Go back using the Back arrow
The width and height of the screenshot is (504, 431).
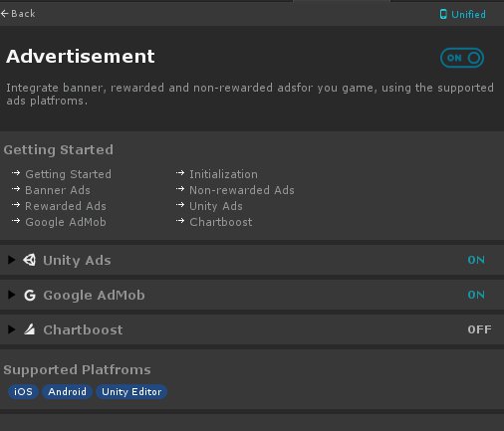[x=18, y=14]
